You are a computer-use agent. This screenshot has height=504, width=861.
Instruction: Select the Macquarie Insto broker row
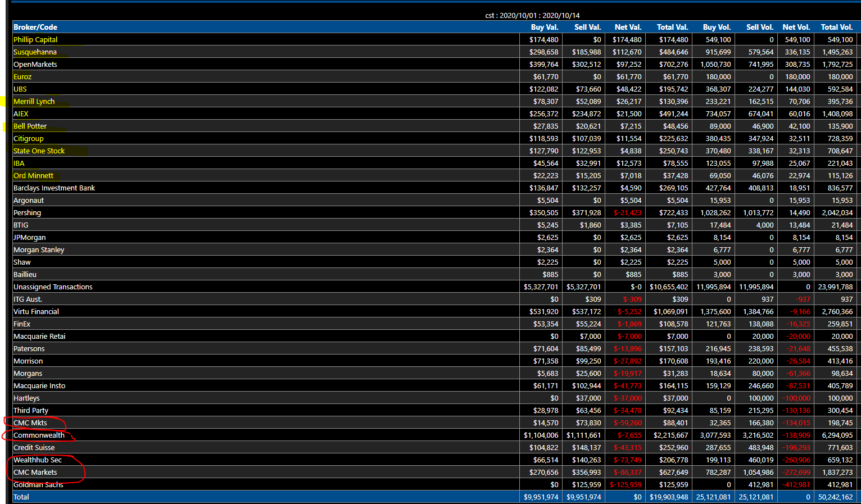(x=436, y=385)
